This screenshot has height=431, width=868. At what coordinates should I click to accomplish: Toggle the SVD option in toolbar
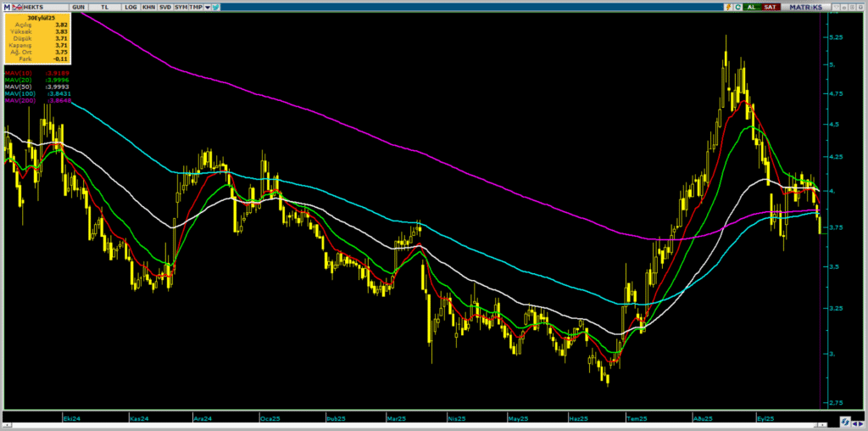click(x=164, y=6)
